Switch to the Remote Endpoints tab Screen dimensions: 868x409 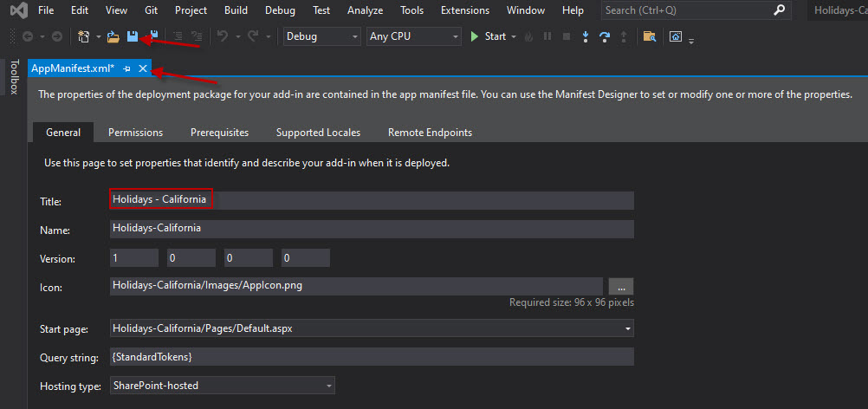click(x=431, y=133)
